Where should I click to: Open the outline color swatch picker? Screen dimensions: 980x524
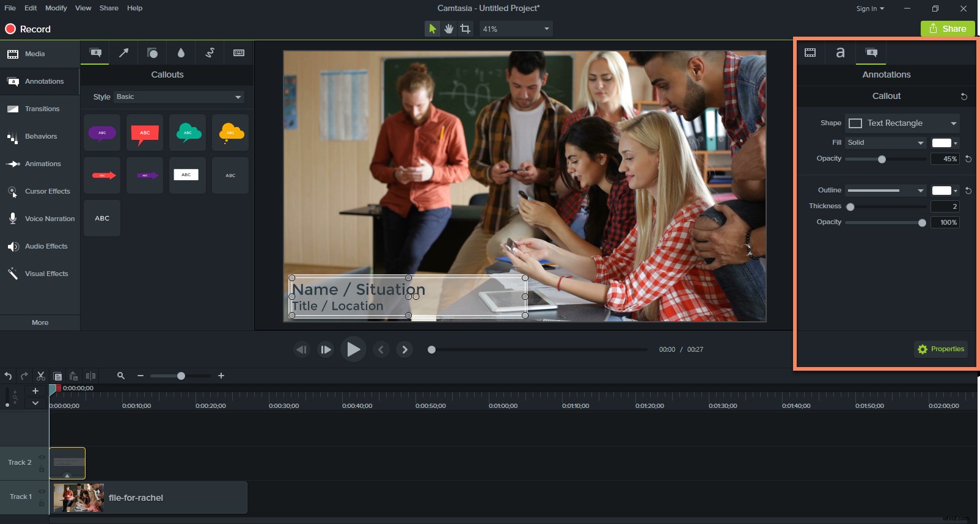click(945, 191)
